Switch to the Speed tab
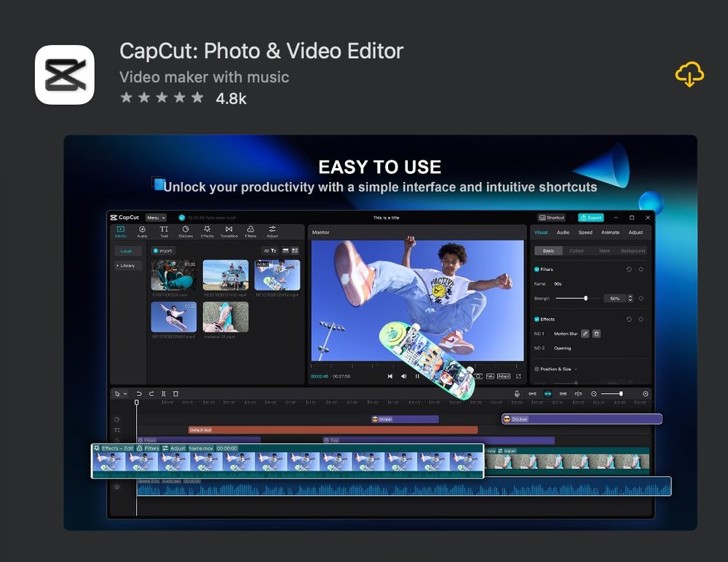 pos(585,232)
